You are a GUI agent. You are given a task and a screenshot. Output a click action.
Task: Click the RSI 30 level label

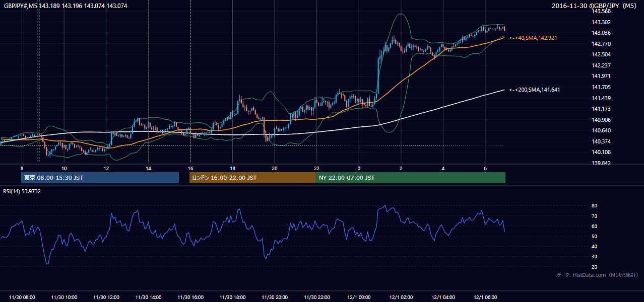(595, 257)
